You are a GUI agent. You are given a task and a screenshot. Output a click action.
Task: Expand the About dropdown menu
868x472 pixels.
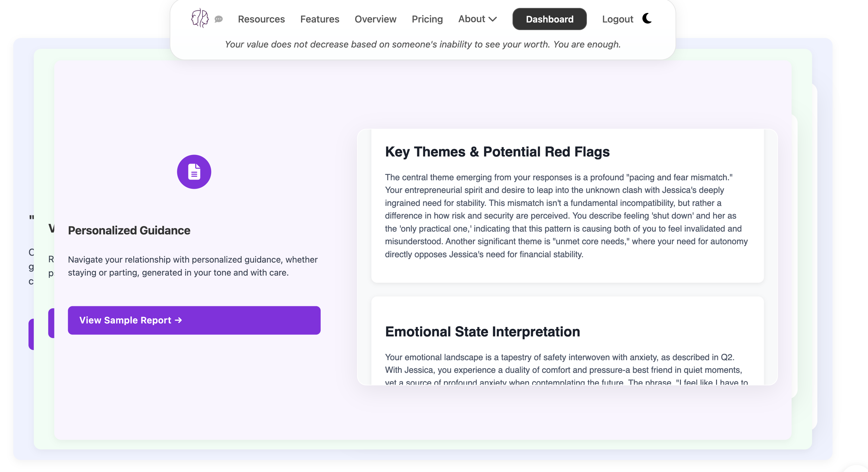477,19
